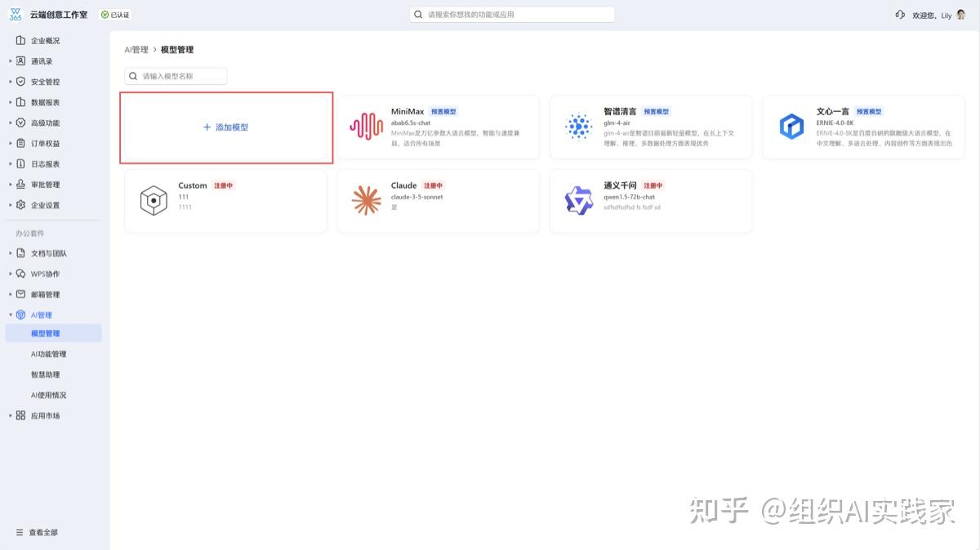Viewport: 980px width, 550px height.
Task: Click the 数据报表 sidebar icon
Action: pyautogui.click(x=21, y=102)
